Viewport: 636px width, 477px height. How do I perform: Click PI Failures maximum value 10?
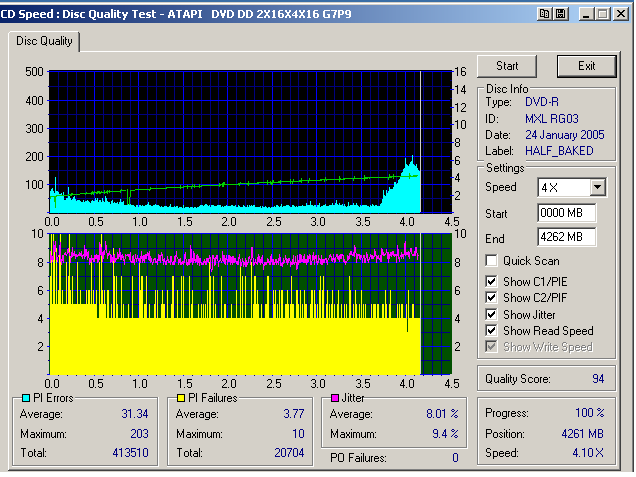click(298, 434)
